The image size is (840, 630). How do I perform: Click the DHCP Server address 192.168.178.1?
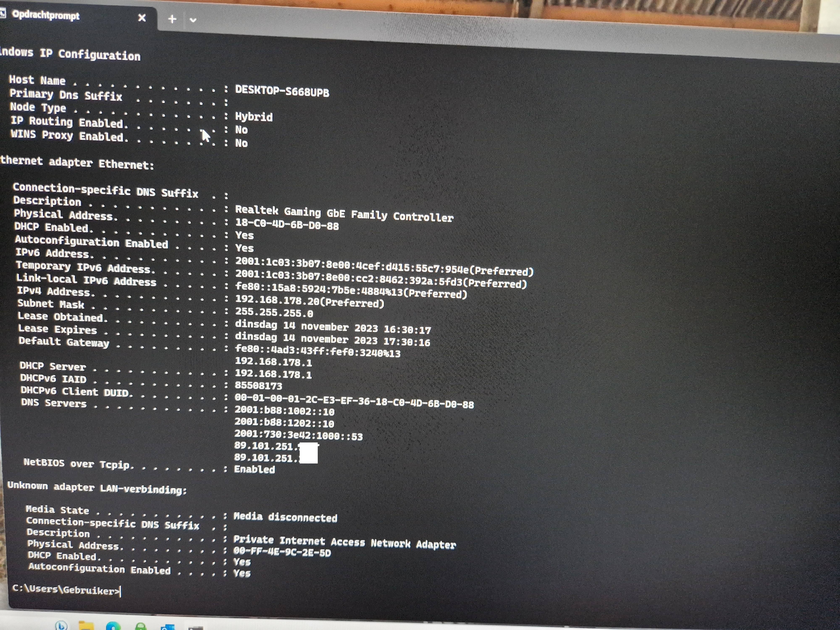(273, 374)
